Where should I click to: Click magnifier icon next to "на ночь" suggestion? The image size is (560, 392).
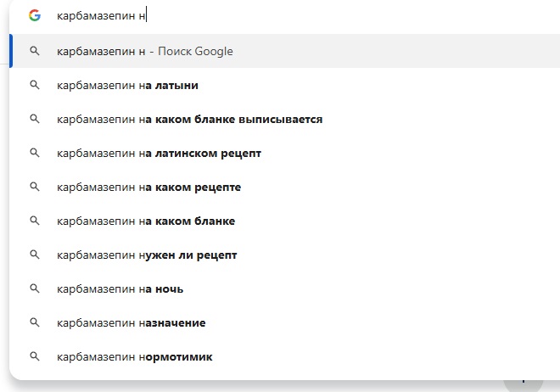click(35, 288)
